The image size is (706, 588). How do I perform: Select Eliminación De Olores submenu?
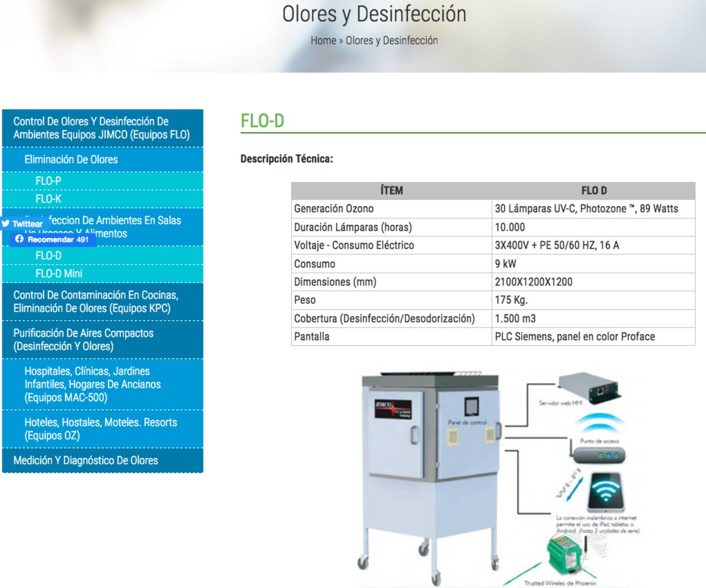click(x=71, y=160)
